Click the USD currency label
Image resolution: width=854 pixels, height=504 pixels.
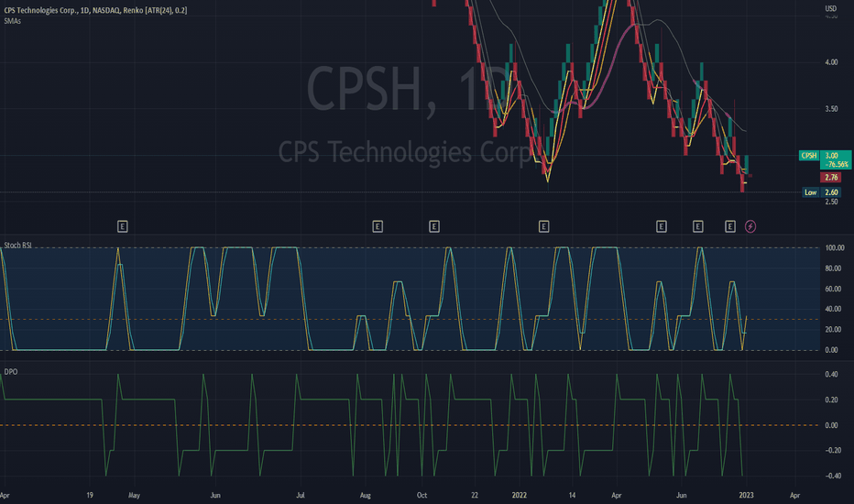click(x=830, y=8)
